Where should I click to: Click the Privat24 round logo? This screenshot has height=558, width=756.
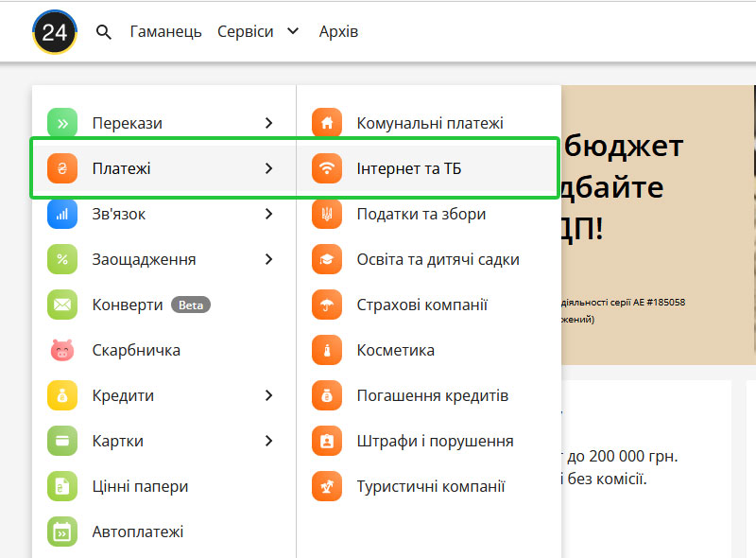click(55, 32)
